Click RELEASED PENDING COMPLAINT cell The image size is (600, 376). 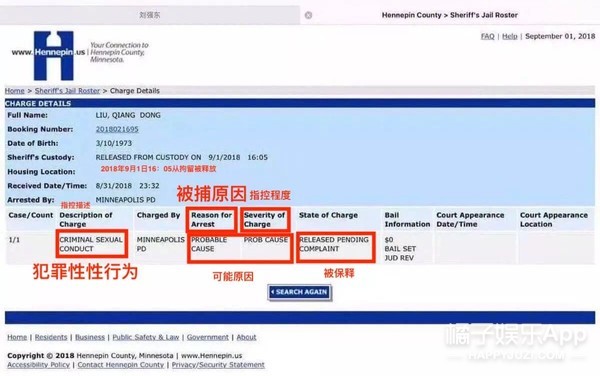pyautogui.click(x=334, y=244)
